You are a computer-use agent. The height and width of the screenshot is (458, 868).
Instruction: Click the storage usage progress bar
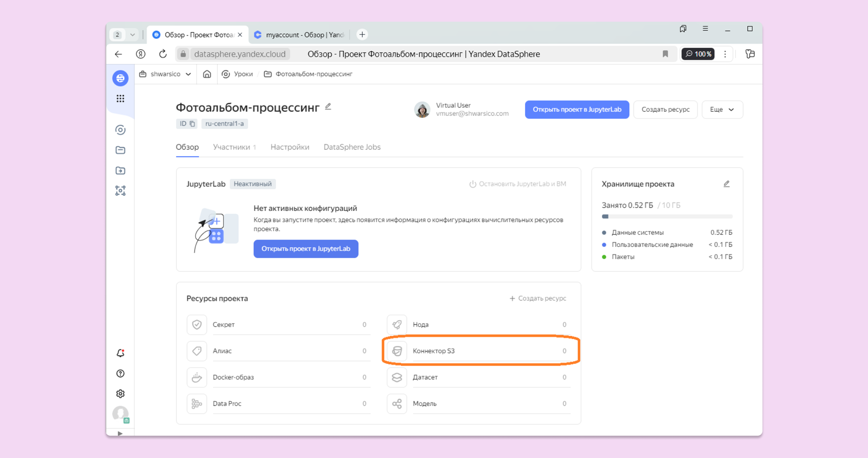point(667,217)
